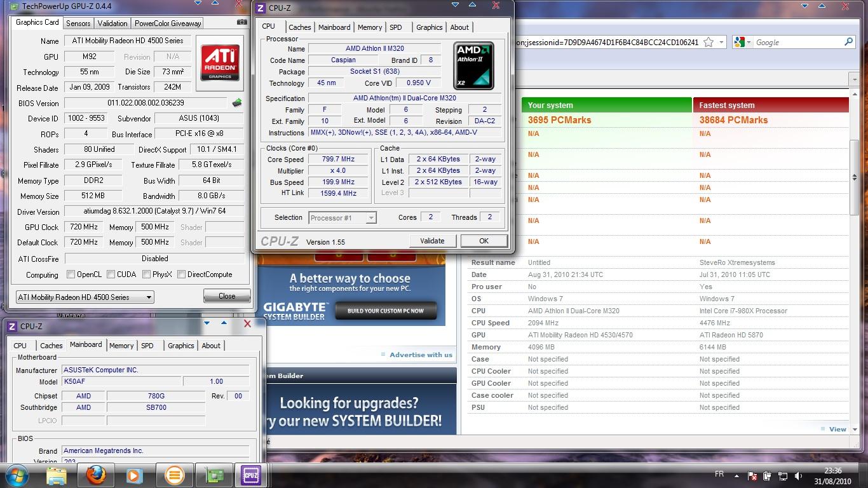Click the 3695 PCMarks score

point(559,120)
